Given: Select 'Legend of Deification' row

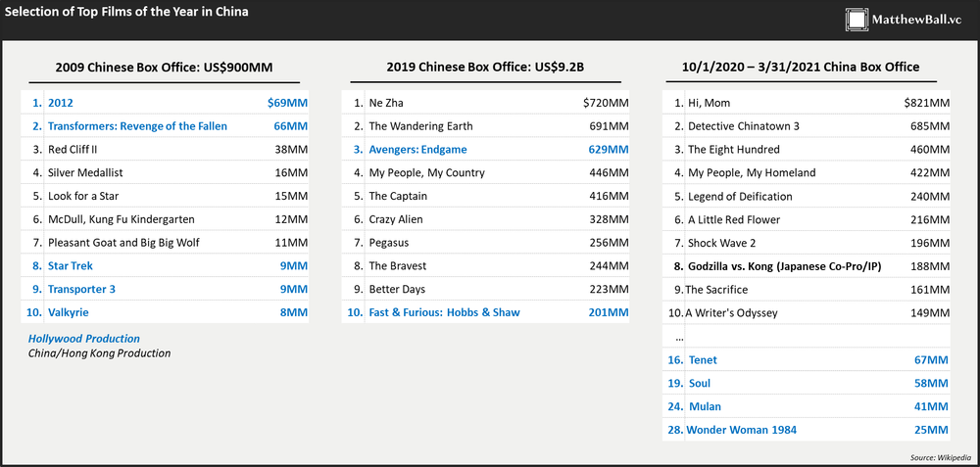Looking at the screenshot, I should pyautogui.click(x=807, y=196).
